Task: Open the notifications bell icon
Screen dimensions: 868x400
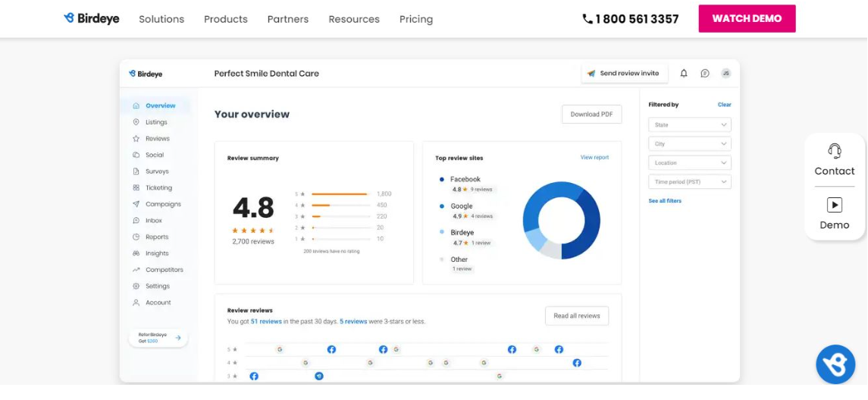Action: pyautogui.click(x=684, y=73)
